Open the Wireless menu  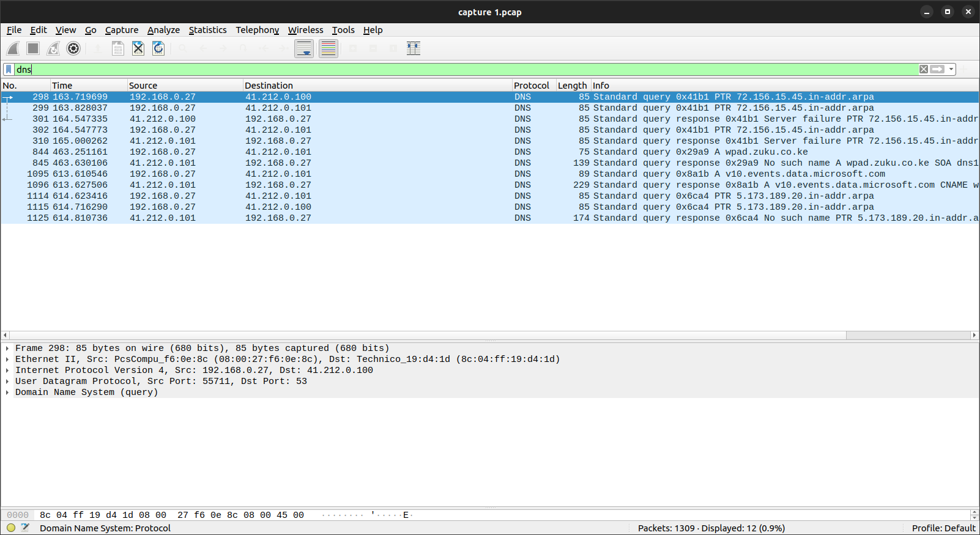[x=305, y=30]
